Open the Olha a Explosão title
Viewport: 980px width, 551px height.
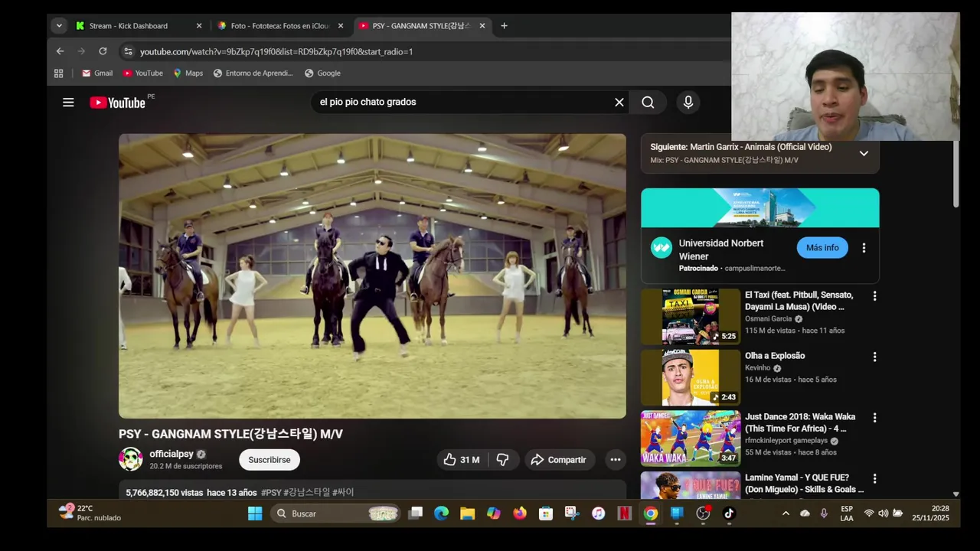[775, 356]
